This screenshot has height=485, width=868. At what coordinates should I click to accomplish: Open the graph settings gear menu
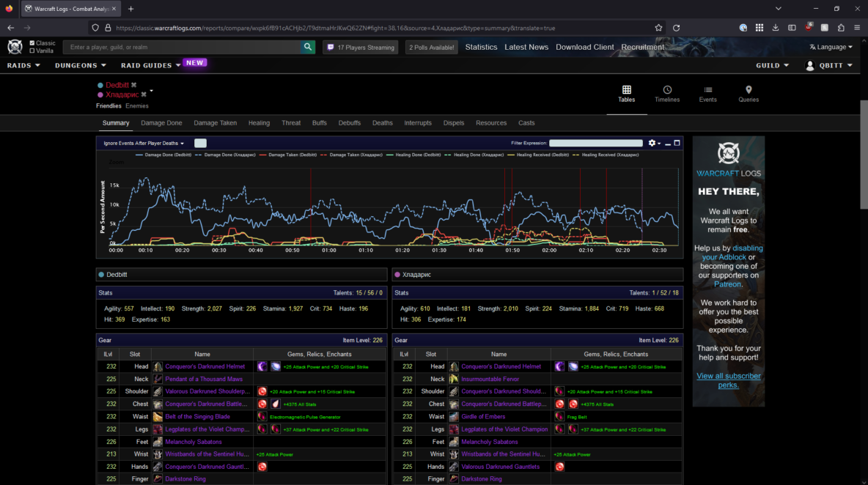(x=652, y=144)
